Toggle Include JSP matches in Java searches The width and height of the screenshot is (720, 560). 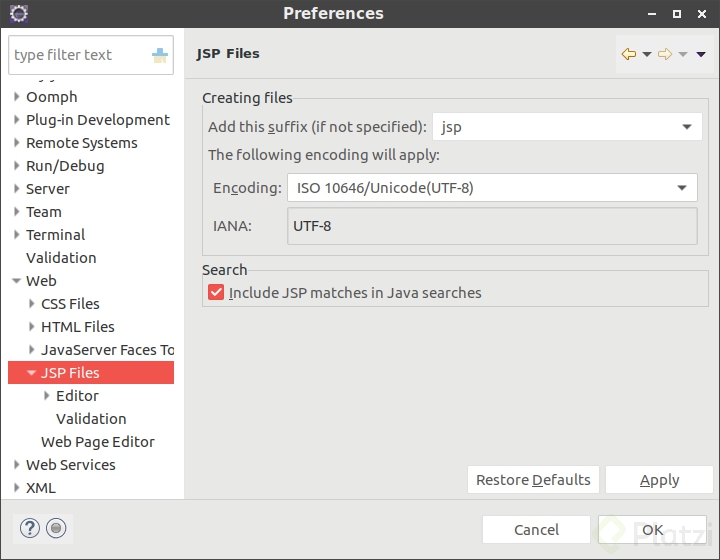(x=216, y=293)
